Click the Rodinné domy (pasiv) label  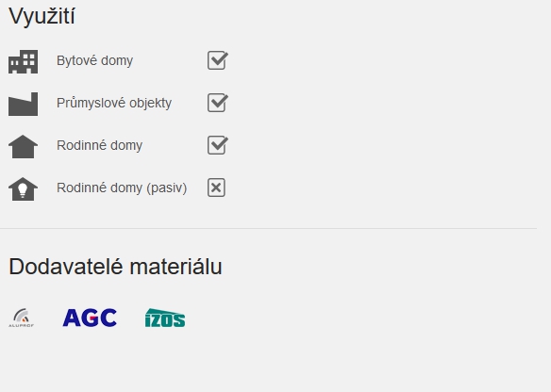coord(122,188)
